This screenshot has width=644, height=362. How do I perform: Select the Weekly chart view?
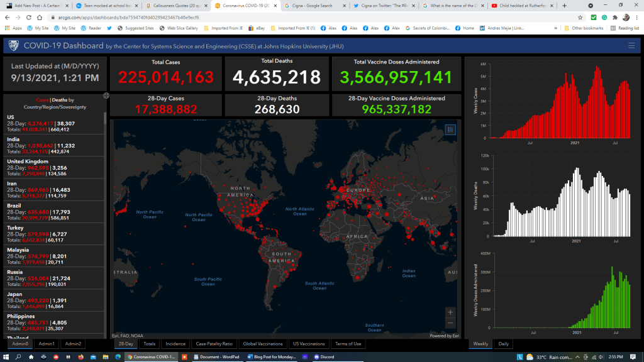[x=480, y=344]
